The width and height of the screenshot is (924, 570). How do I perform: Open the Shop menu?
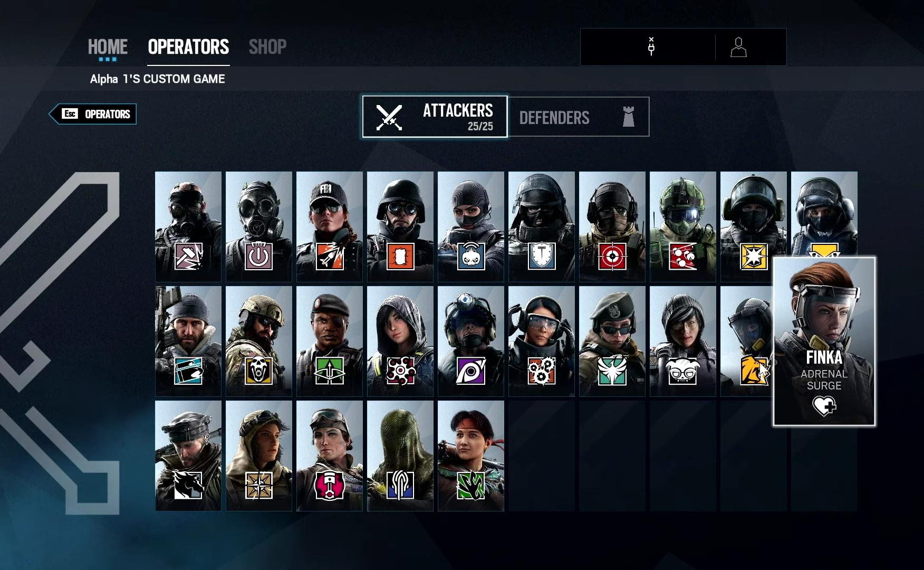[x=268, y=47]
